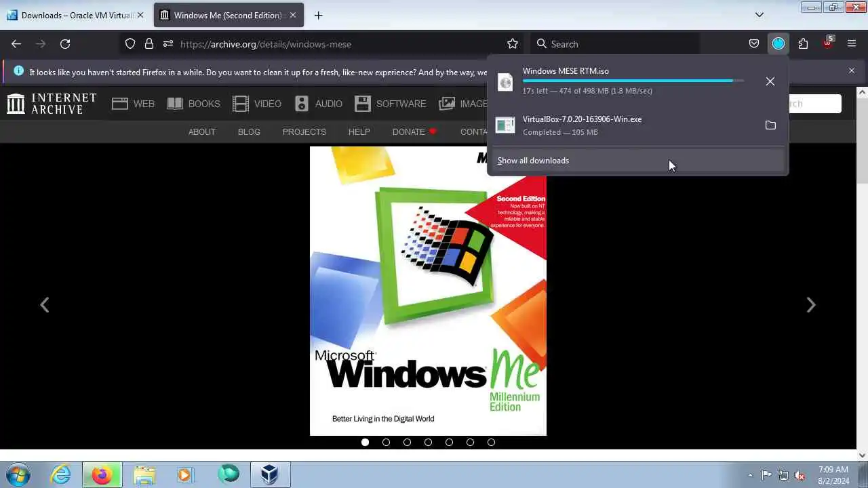The image size is (868, 488).
Task: Go back with the browser back arrow
Action: tap(16, 43)
